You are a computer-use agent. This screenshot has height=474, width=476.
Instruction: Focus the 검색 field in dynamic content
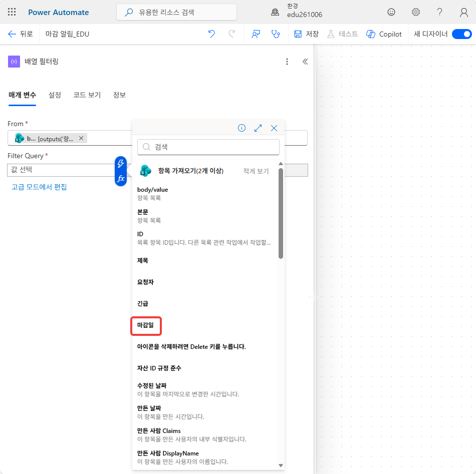pyautogui.click(x=208, y=147)
